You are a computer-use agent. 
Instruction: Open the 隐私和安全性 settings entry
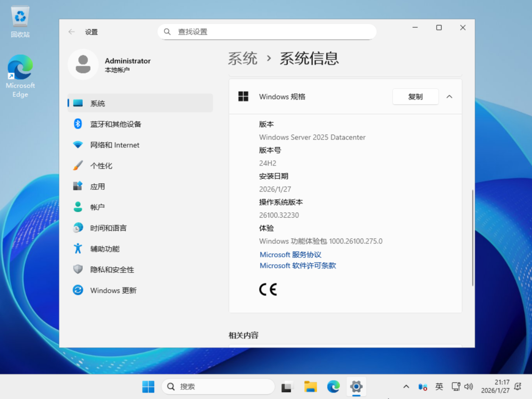pos(140,270)
